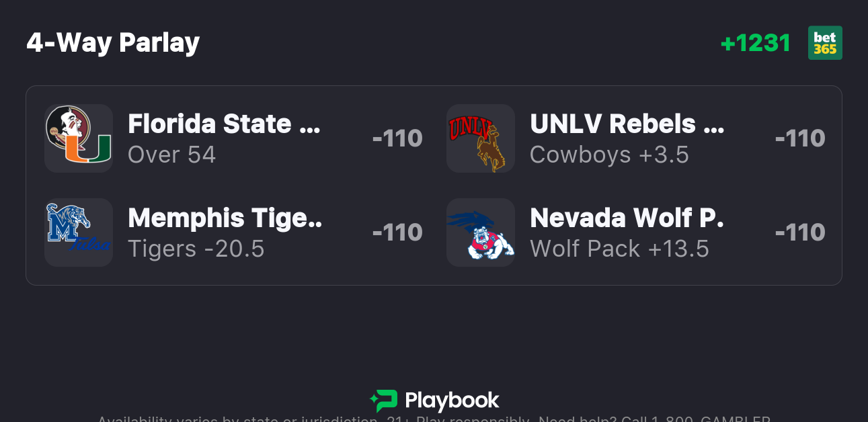The width and height of the screenshot is (868, 422).
Task: Select the Cowboys +3.5 pick
Action: coord(609,155)
